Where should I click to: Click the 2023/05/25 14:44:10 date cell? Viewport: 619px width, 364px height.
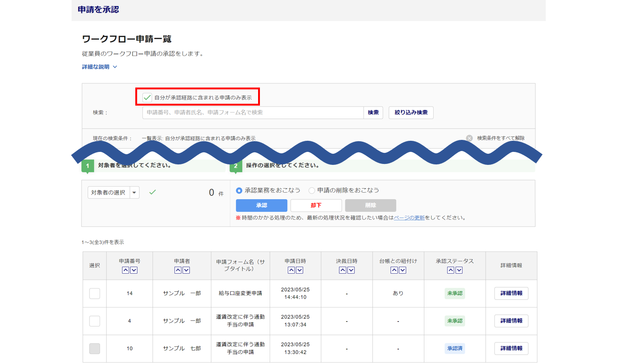click(295, 293)
